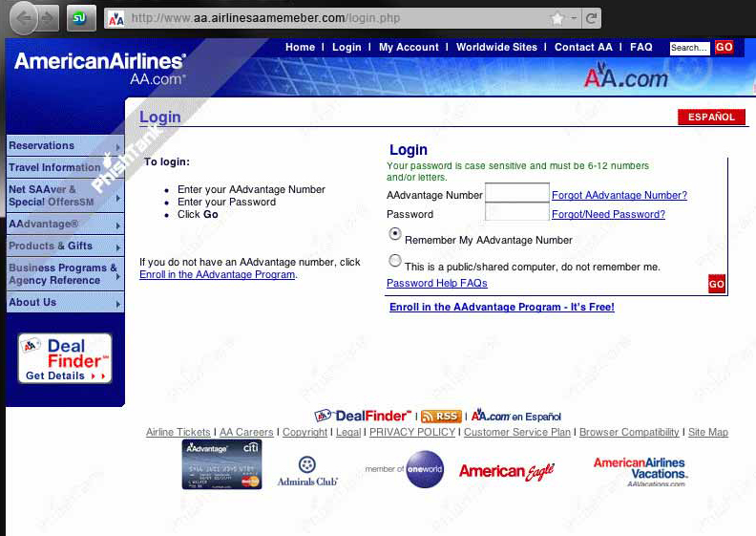Click the Search input field

click(689, 48)
